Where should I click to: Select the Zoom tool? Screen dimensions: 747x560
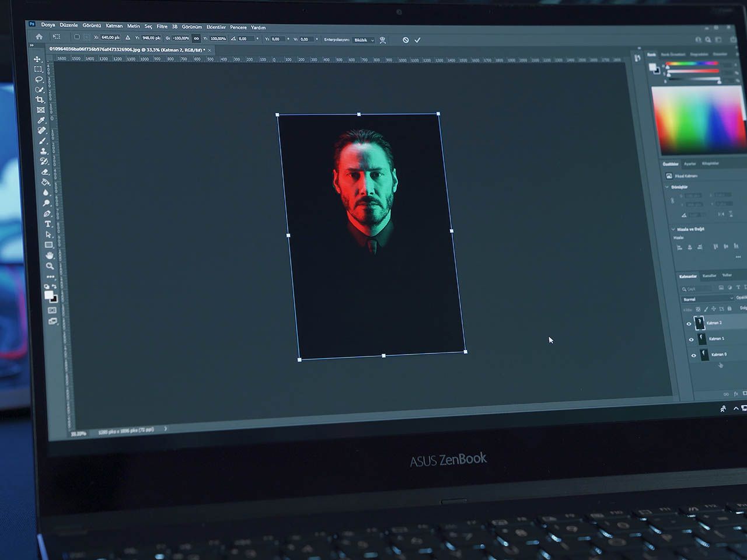[x=50, y=266]
